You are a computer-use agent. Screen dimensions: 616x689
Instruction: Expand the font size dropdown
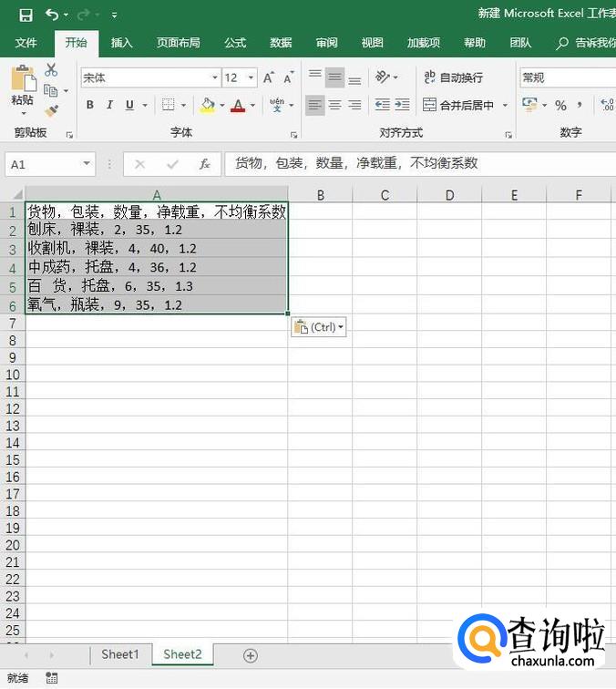pos(251,78)
